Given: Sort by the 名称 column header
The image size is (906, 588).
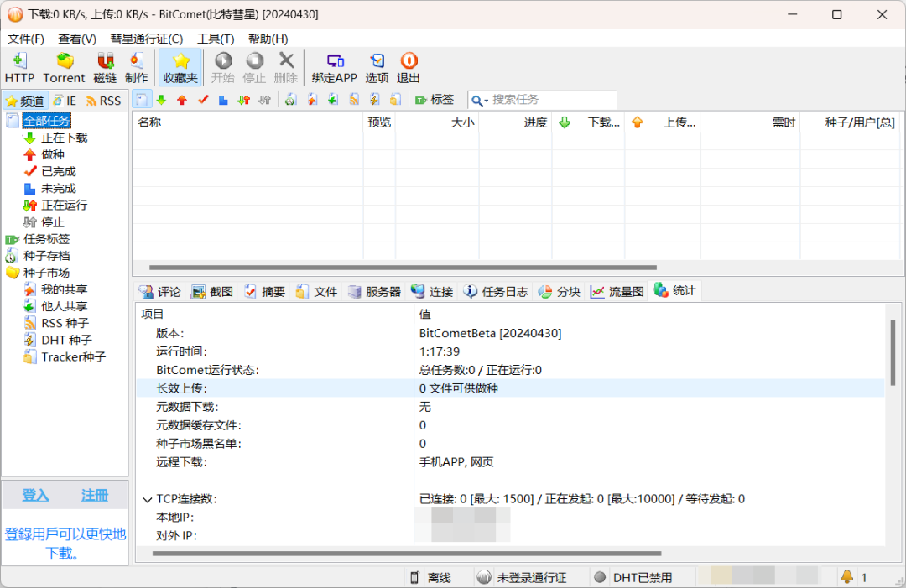Looking at the screenshot, I should (247, 122).
